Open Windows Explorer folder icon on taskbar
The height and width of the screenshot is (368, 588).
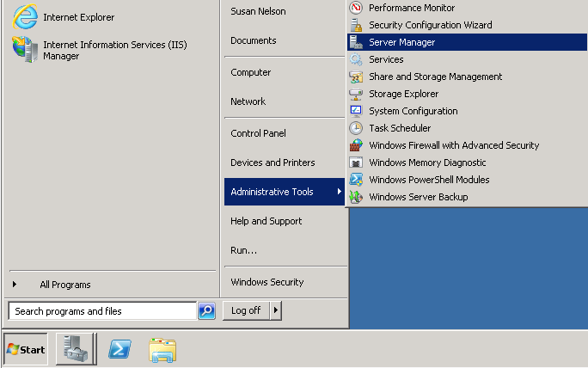pyautogui.click(x=162, y=350)
